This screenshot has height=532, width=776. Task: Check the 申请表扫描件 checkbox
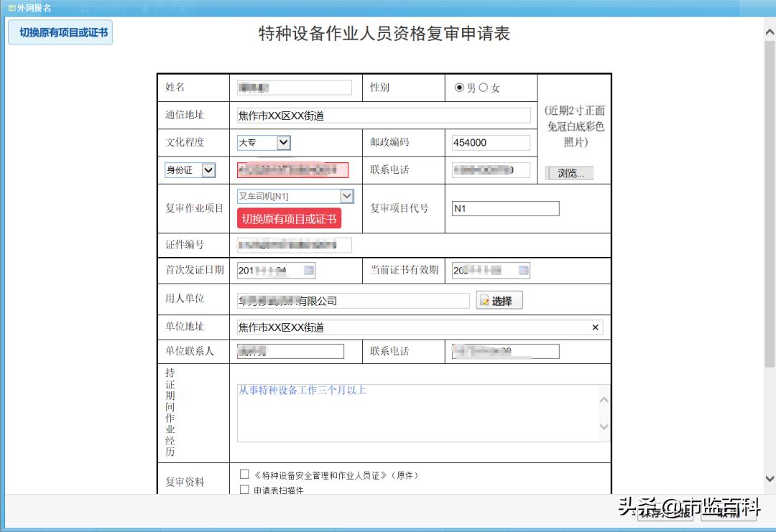pos(244,490)
